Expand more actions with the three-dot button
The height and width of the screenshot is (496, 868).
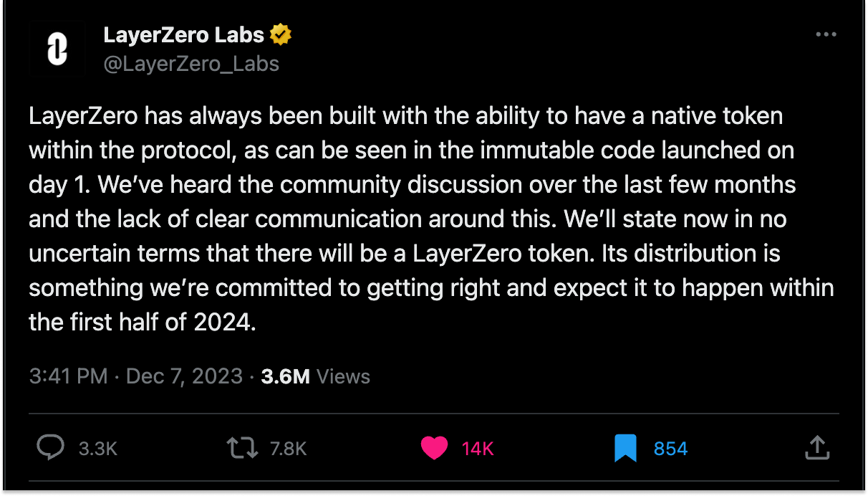[826, 34]
